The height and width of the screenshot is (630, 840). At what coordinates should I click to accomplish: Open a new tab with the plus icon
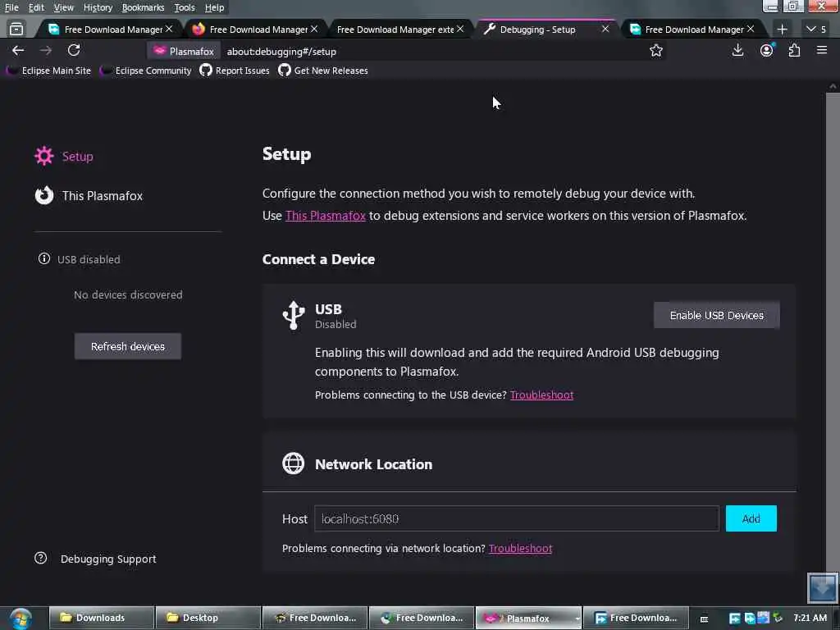[782, 29]
